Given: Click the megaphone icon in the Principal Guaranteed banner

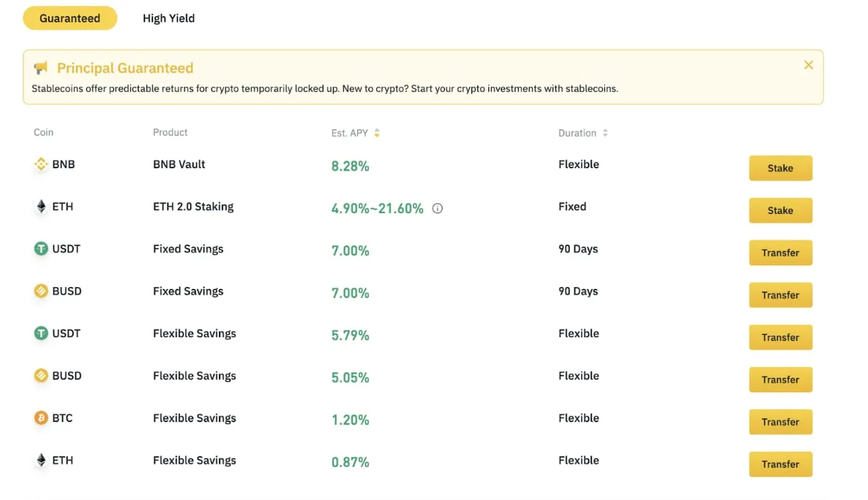Looking at the screenshot, I should click(x=41, y=68).
